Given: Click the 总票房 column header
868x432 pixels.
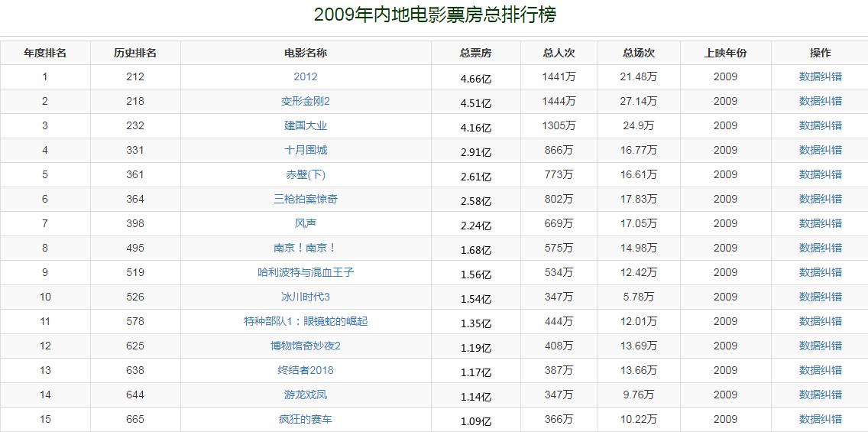Looking at the screenshot, I should (x=475, y=53).
